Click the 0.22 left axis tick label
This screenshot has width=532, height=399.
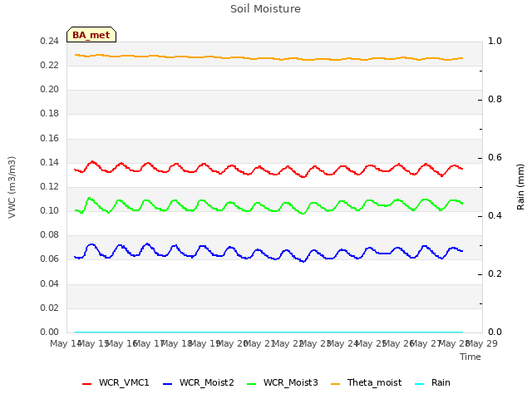pyautogui.click(x=49, y=65)
